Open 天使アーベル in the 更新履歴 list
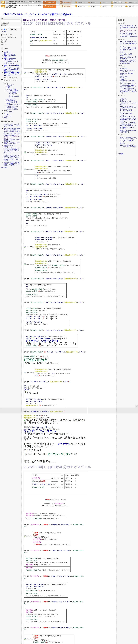 [124, 100]
